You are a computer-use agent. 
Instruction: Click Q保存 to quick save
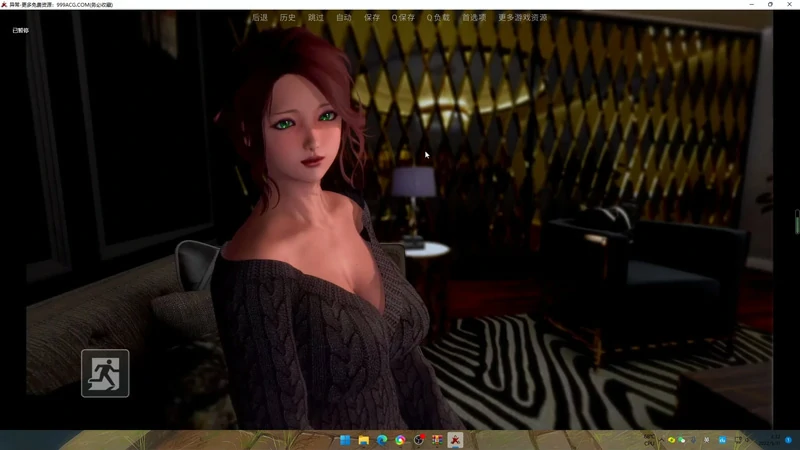click(403, 18)
